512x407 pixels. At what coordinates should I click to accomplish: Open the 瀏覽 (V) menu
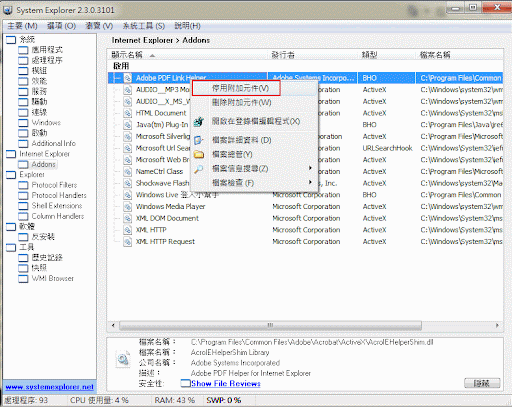99,26
